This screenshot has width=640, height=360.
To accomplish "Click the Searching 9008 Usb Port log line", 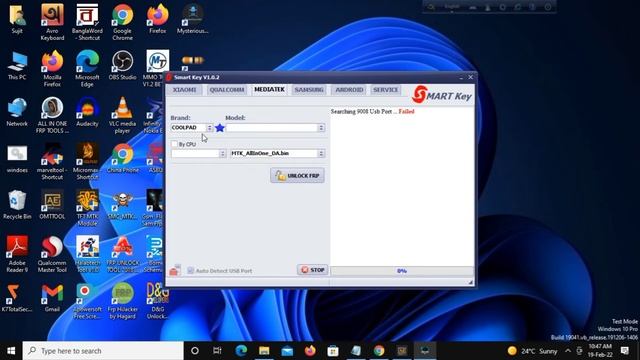I will click(x=372, y=111).
